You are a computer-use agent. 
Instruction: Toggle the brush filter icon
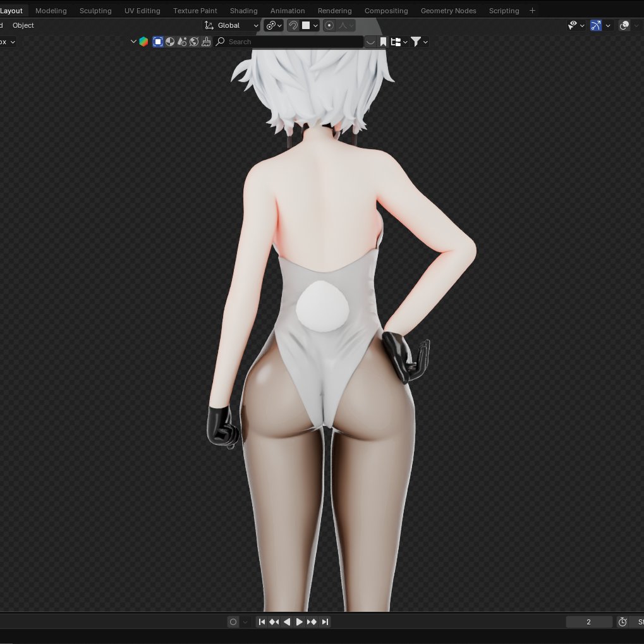pos(206,42)
